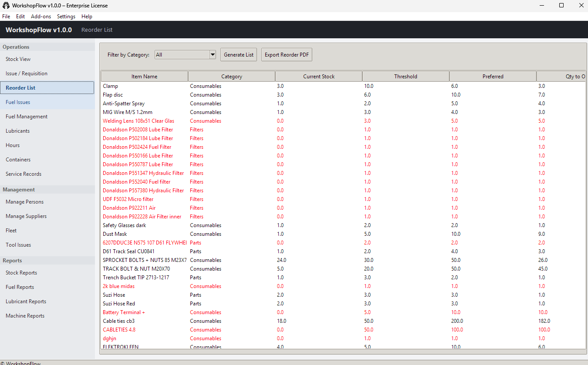Open the Settings menu
This screenshot has width=588, height=365.
[x=66, y=16]
